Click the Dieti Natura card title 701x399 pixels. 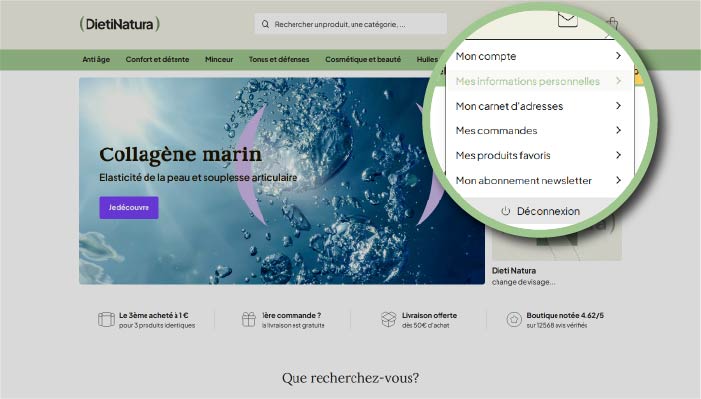(514, 271)
